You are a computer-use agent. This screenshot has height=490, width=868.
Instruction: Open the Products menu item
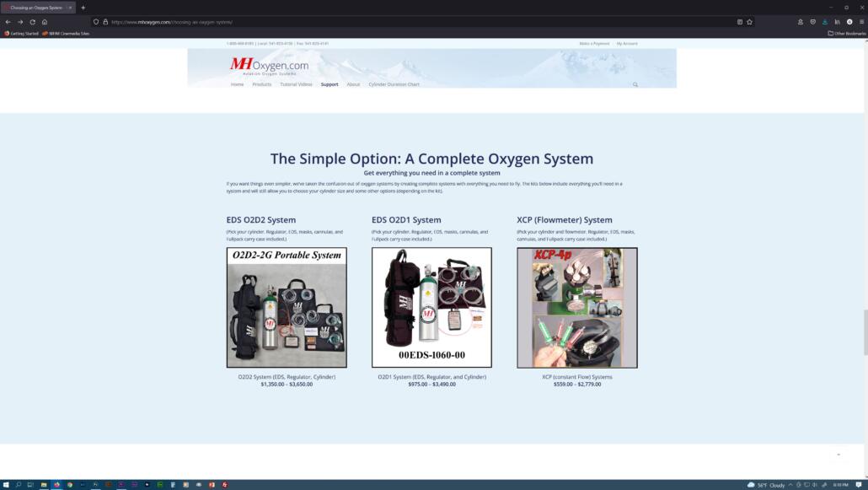(x=262, y=84)
